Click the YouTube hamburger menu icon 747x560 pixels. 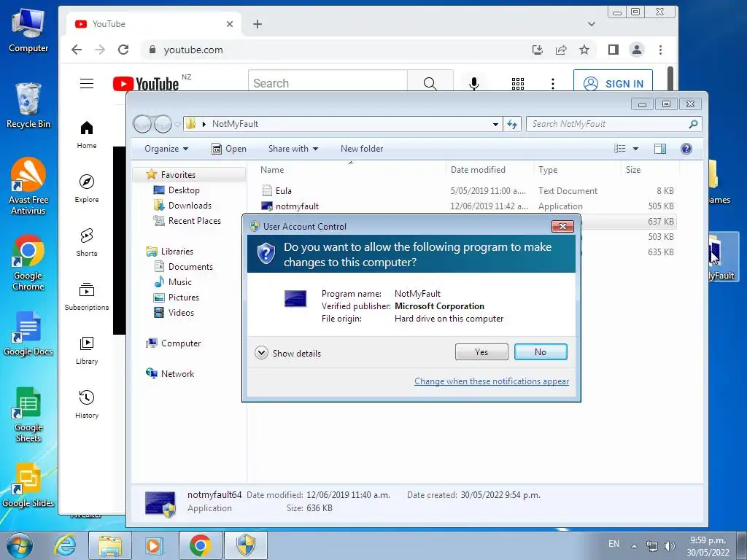(87, 84)
